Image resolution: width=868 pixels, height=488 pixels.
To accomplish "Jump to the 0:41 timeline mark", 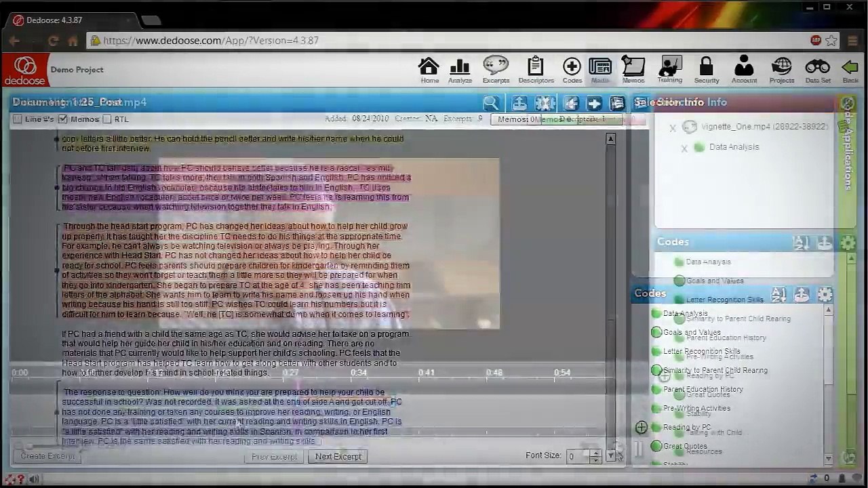I will [x=426, y=373].
